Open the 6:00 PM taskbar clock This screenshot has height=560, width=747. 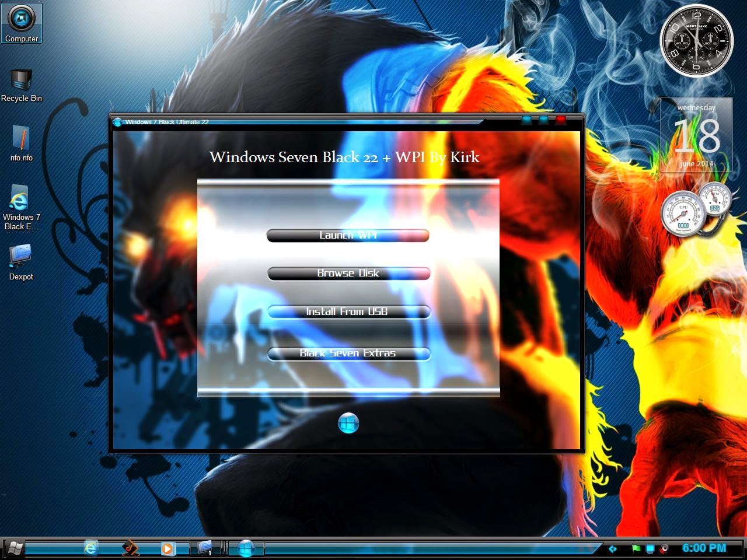pos(704,548)
